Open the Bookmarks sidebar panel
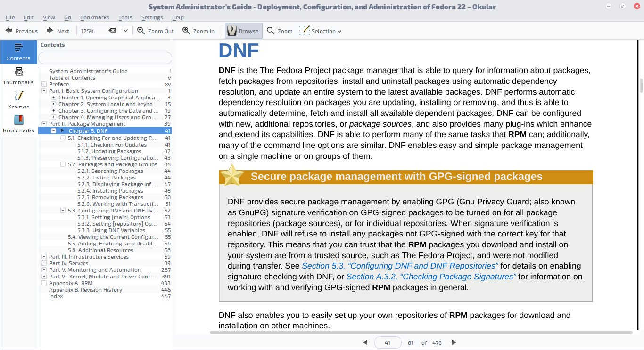The image size is (644, 350). pyautogui.click(x=18, y=124)
